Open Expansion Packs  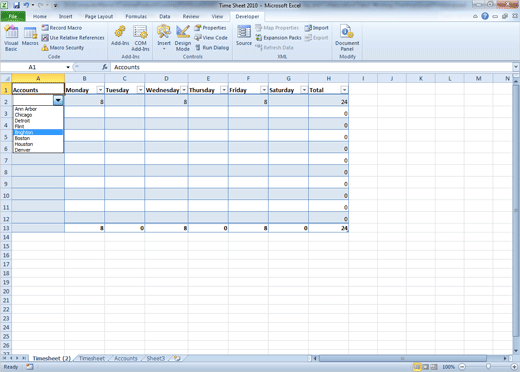[x=278, y=38]
